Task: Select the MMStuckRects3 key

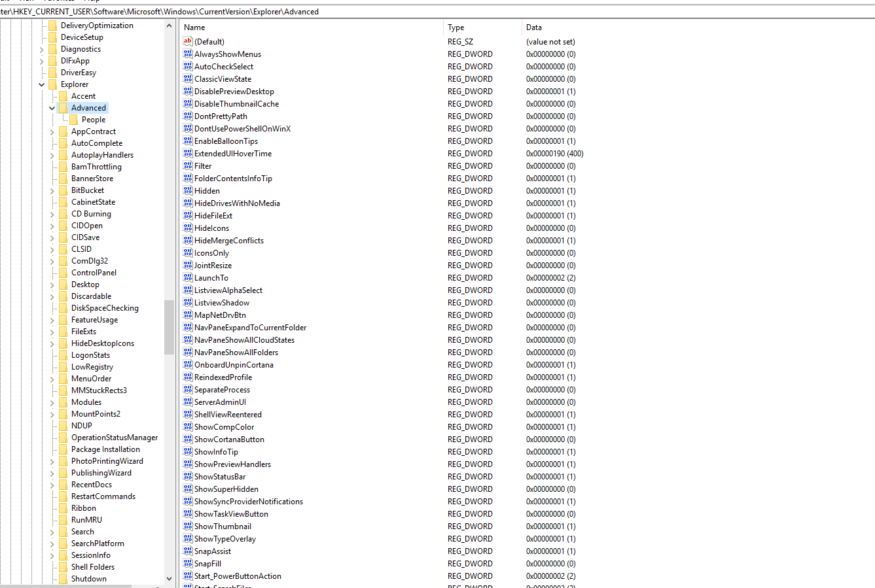Action: point(99,390)
